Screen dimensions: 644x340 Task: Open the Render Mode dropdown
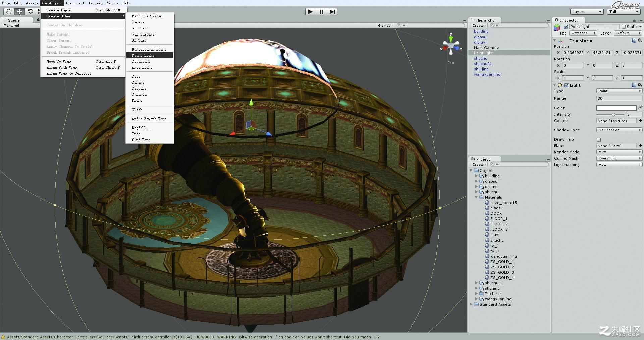tap(619, 152)
